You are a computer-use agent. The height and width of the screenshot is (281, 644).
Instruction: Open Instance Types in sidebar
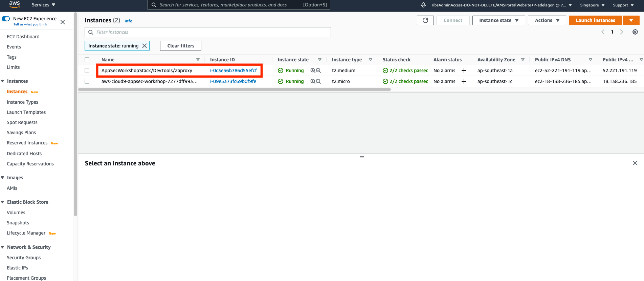pos(22,102)
